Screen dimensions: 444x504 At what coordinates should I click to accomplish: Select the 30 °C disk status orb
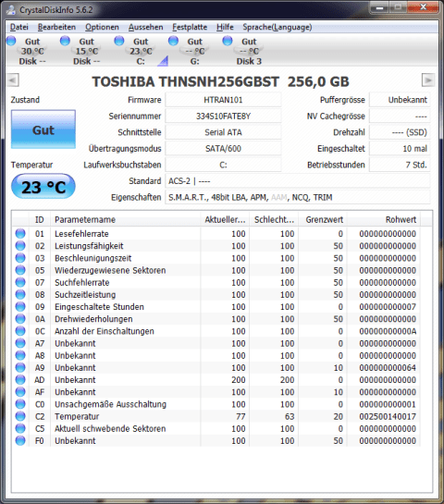[x=11, y=41]
